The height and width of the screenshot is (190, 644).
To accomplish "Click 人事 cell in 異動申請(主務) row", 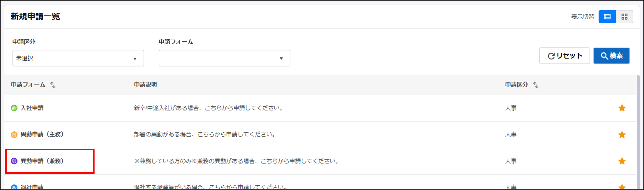I will pos(511,134).
